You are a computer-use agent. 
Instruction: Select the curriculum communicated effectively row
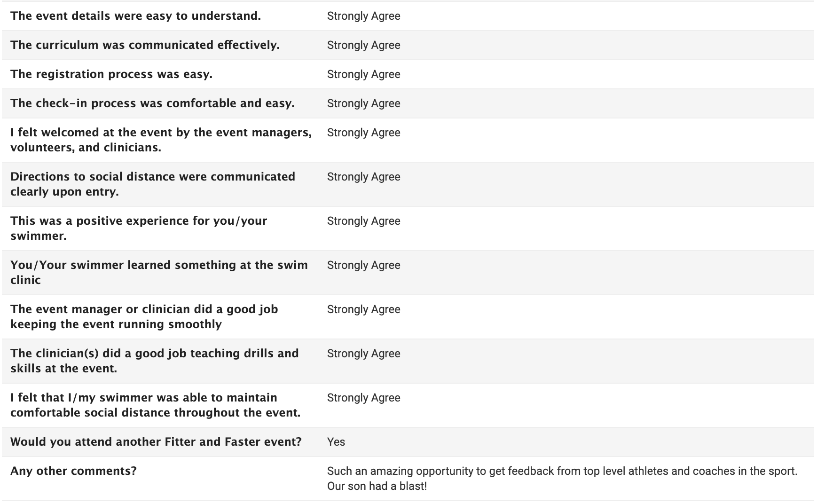408,45
